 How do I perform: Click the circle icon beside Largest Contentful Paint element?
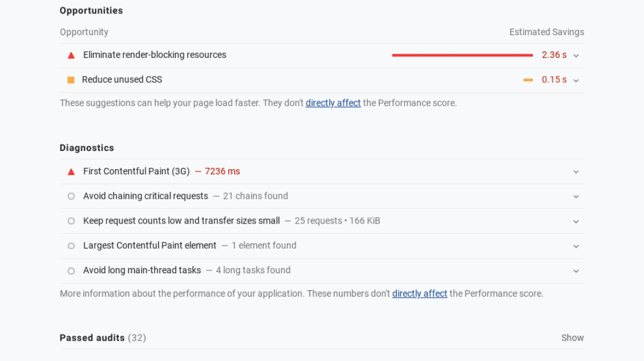click(71, 246)
